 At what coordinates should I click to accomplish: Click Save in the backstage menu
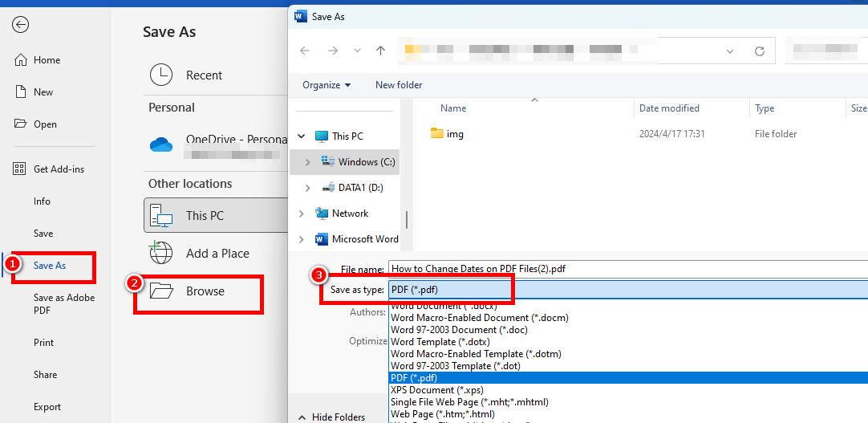(43, 233)
